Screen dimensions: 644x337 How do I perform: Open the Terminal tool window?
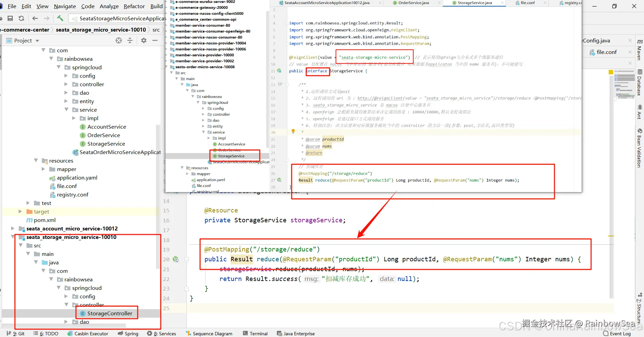(x=255, y=334)
